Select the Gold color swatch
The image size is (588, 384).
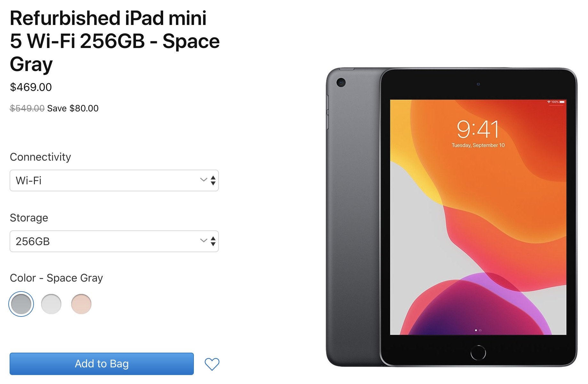81,304
